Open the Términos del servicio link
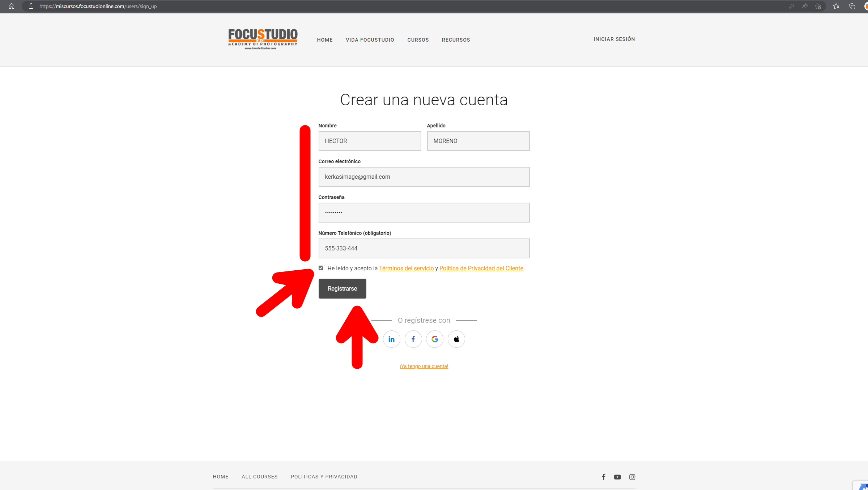The height and width of the screenshot is (490, 868). 406,268
